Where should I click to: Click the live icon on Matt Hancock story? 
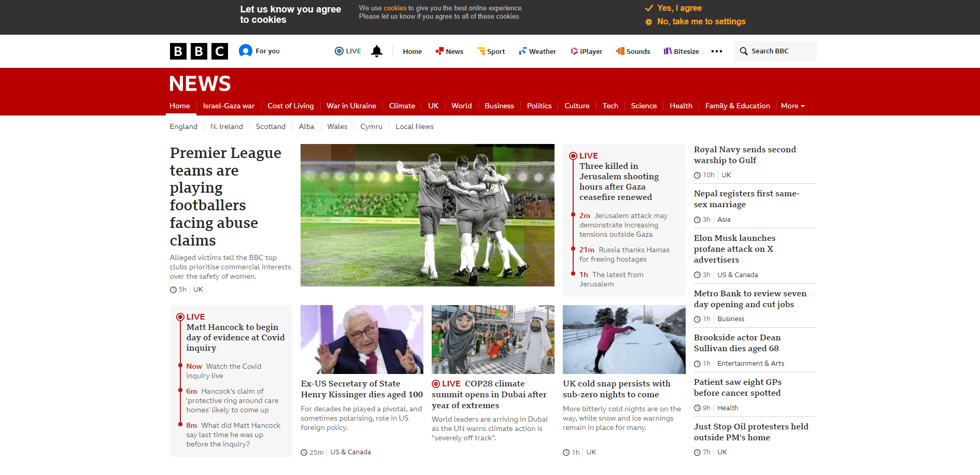(180, 317)
